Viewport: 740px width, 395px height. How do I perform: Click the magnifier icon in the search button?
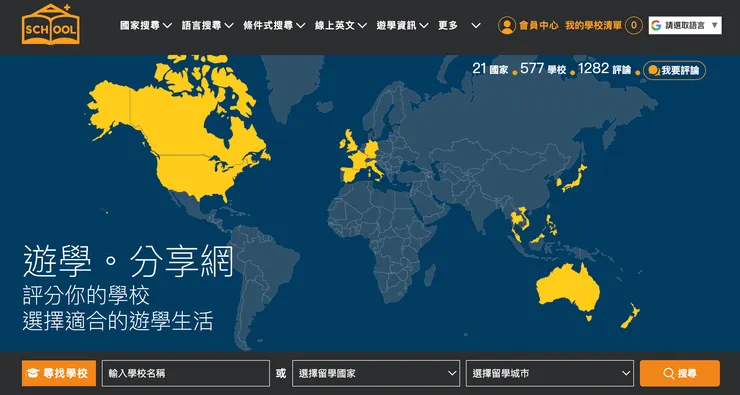(668, 374)
